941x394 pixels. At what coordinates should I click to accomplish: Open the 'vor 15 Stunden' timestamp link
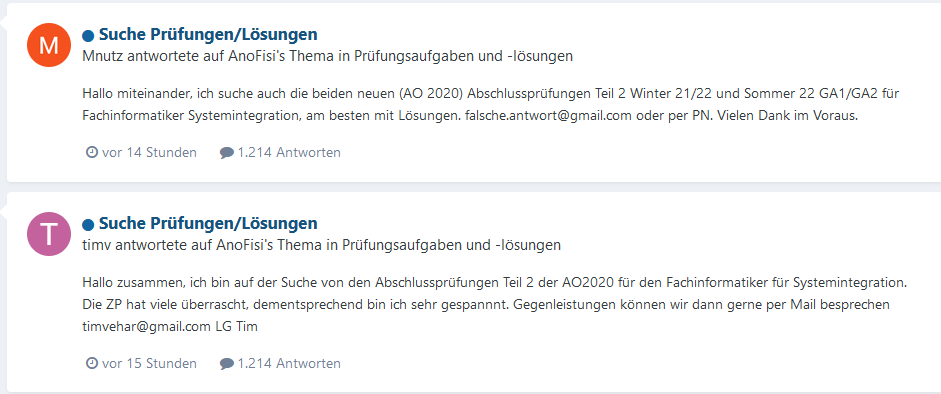[x=149, y=363]
